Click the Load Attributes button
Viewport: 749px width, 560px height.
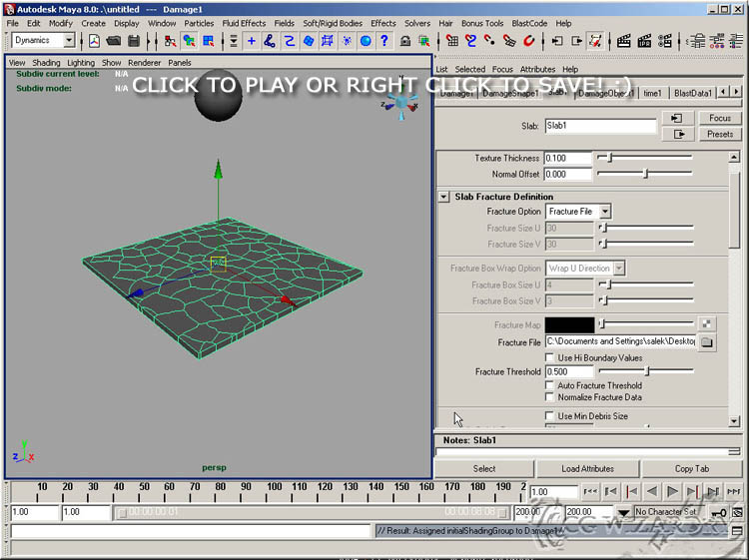pos(587,468)
